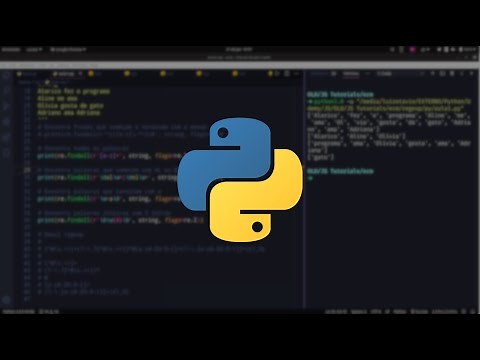Open the Source Control view
The image size is (480, 360).
coord(6,106)
